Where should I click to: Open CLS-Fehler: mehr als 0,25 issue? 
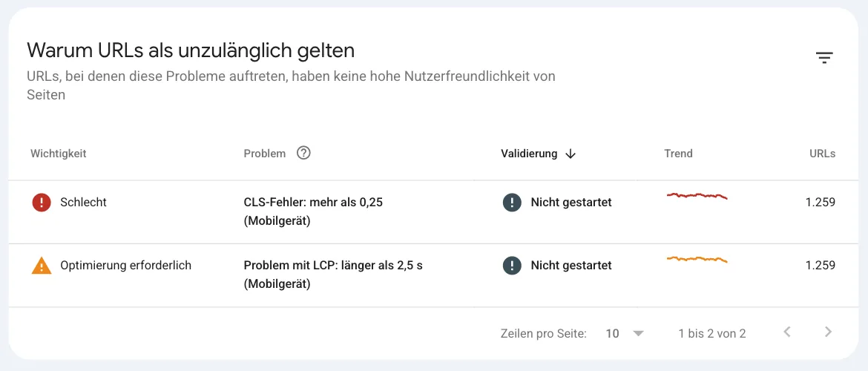click(x=313, y=211)
